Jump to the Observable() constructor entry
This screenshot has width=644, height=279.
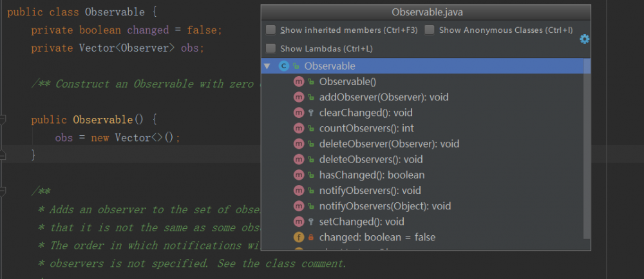point(347,82)
